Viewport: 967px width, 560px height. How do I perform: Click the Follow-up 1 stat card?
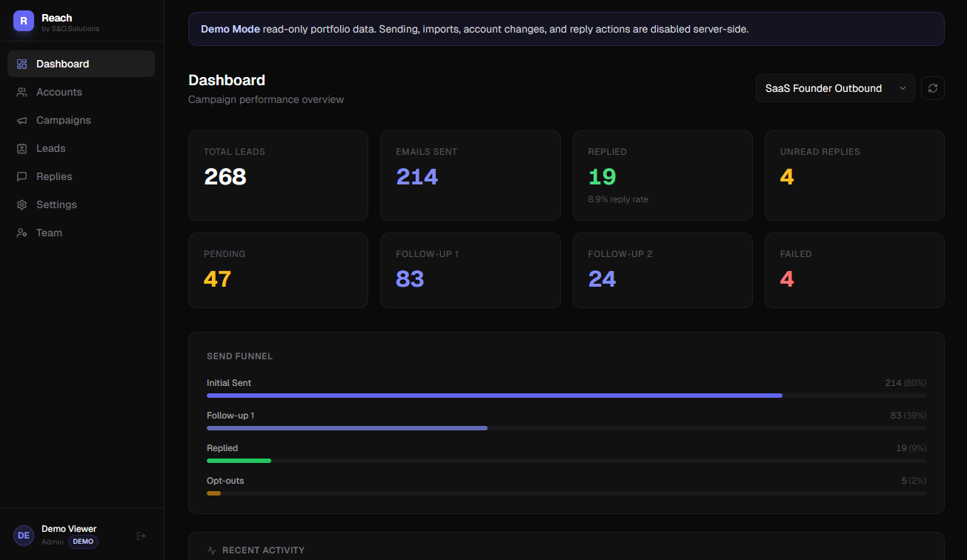coord(471,270)
